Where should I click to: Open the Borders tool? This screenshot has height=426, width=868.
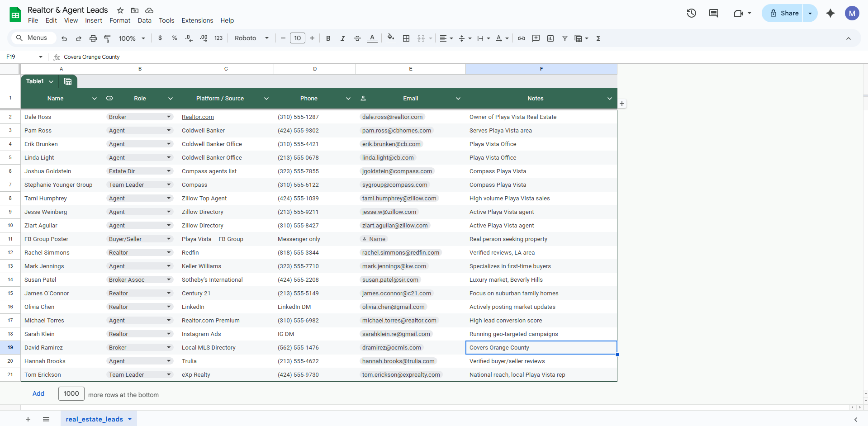[x=406, y=38]
